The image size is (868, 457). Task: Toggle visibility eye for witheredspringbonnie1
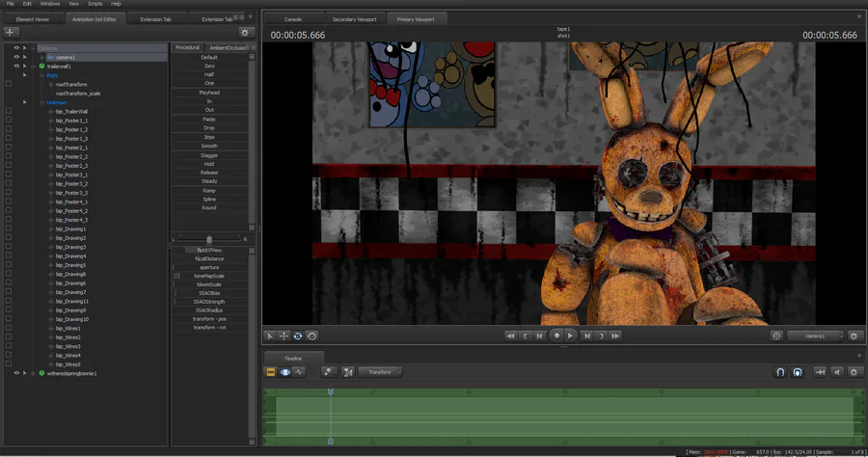tap(16, 373)
